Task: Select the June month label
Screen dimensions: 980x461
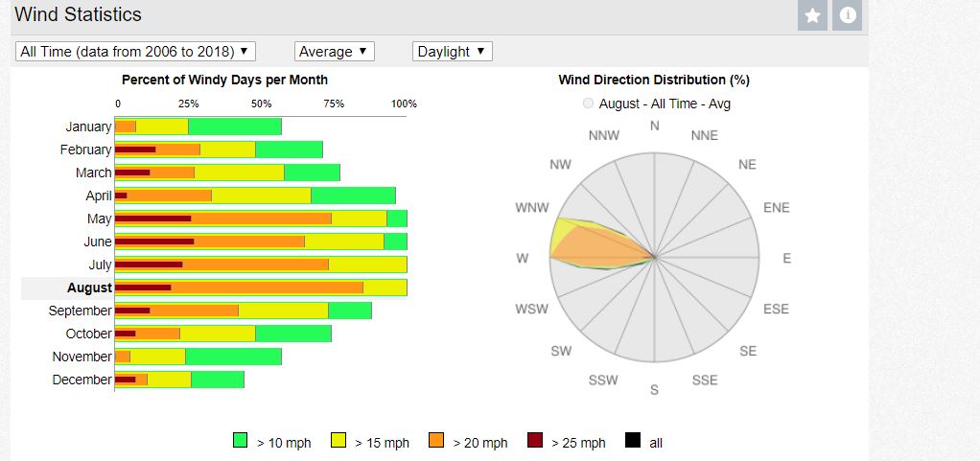Action: (98, 242)
